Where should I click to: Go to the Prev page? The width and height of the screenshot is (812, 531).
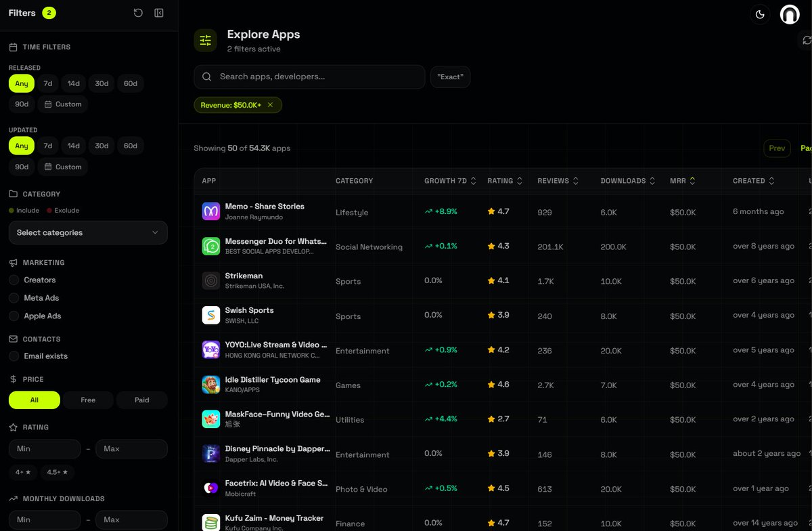click(x=777, y=148)
